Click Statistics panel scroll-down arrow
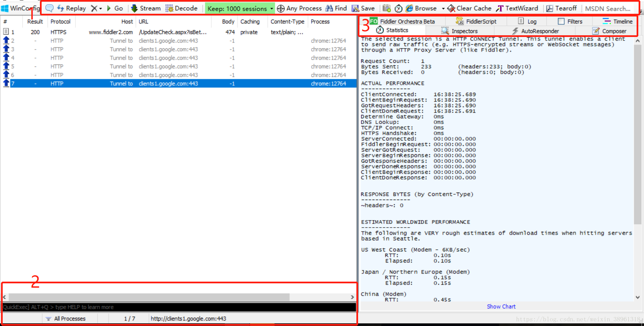 638,297
